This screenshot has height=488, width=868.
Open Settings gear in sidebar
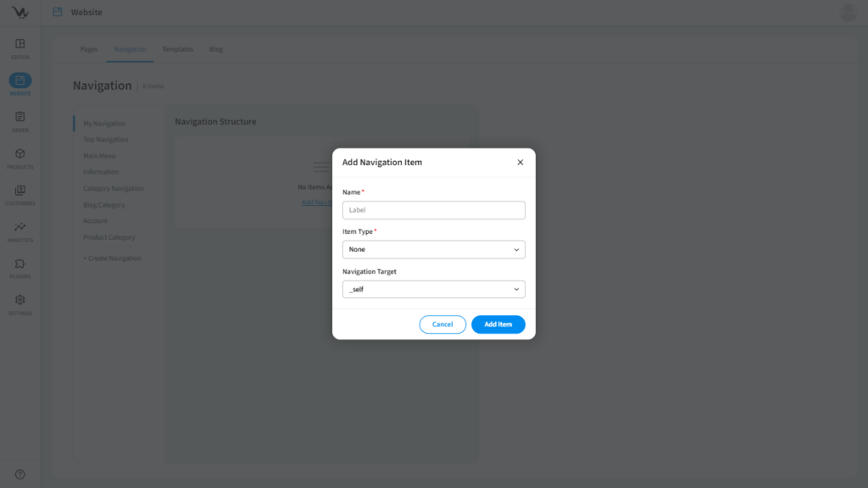(20, 301)
